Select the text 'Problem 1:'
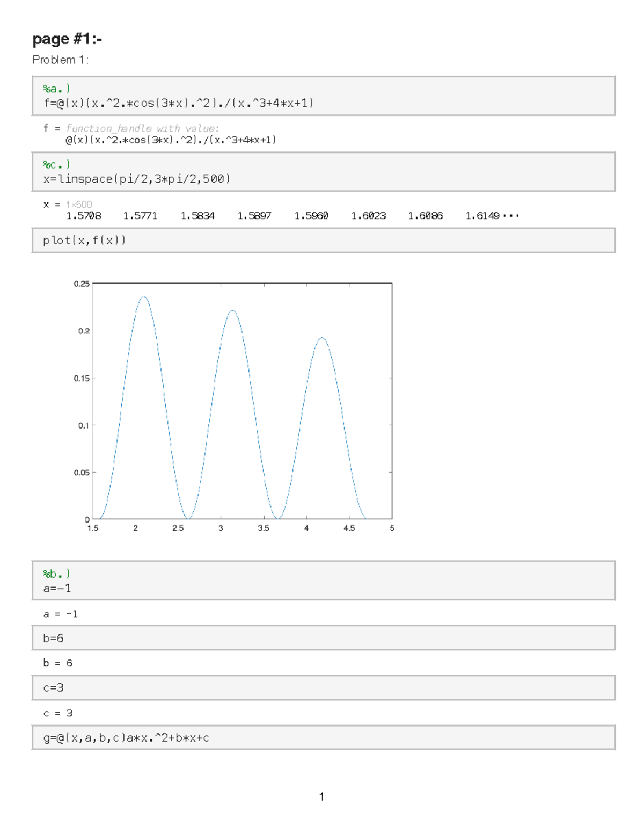 click(x=60, y=60)
